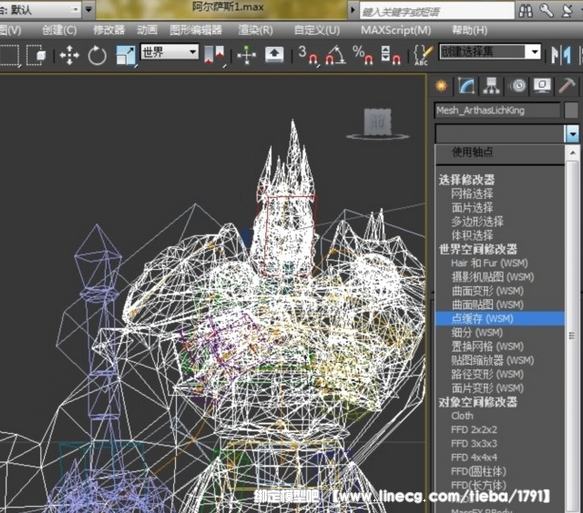Open the Create command panel tab
Viewport: 583px width, 513px height.
click(x=441, y=86)
